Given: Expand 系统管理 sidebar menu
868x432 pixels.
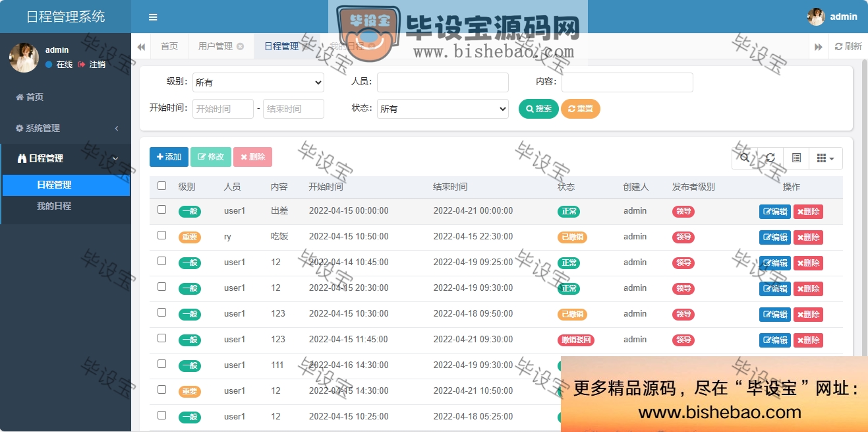Looking at the screenshot, I should 65,128.
